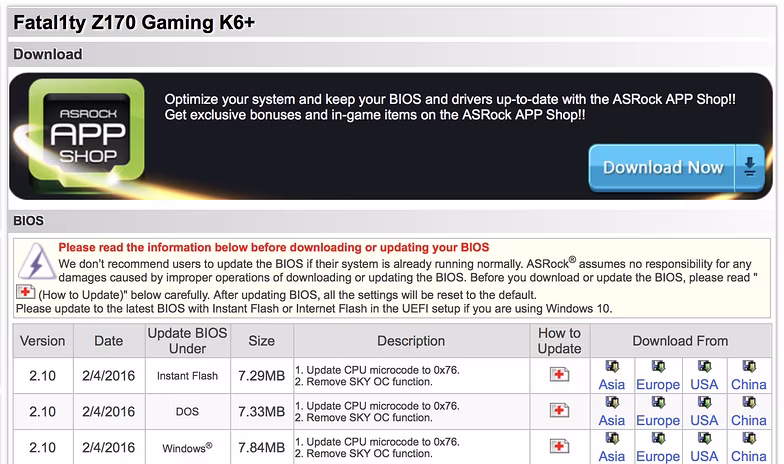Open How to Update for Windows row

click(x=560, y=446)
